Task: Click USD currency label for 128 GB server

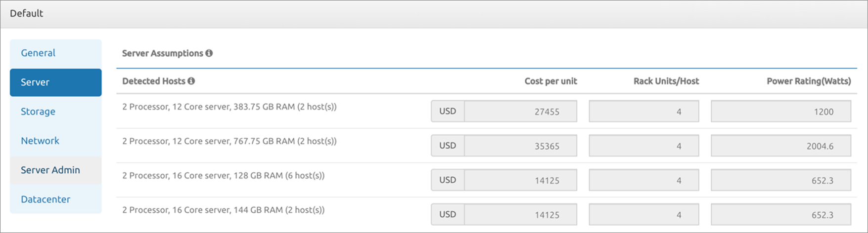Action: [448, 180]
